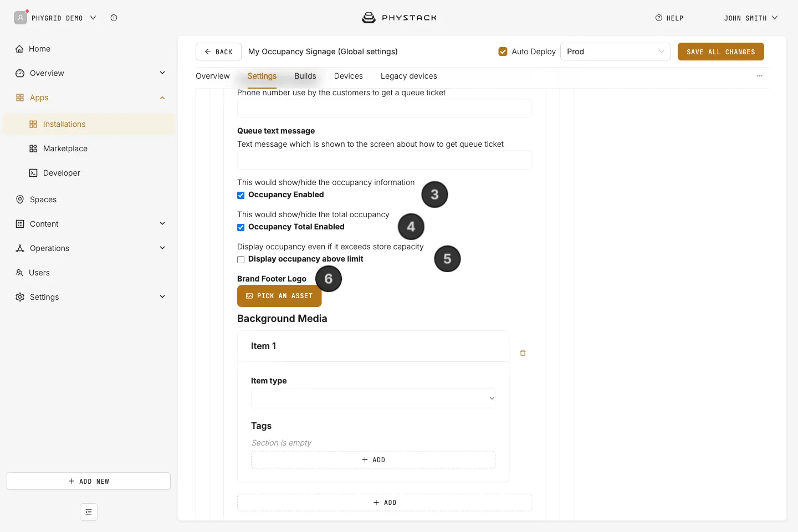Click the Add button under Tags
Viewport: 798px width, 532px height.
(374, 460)
